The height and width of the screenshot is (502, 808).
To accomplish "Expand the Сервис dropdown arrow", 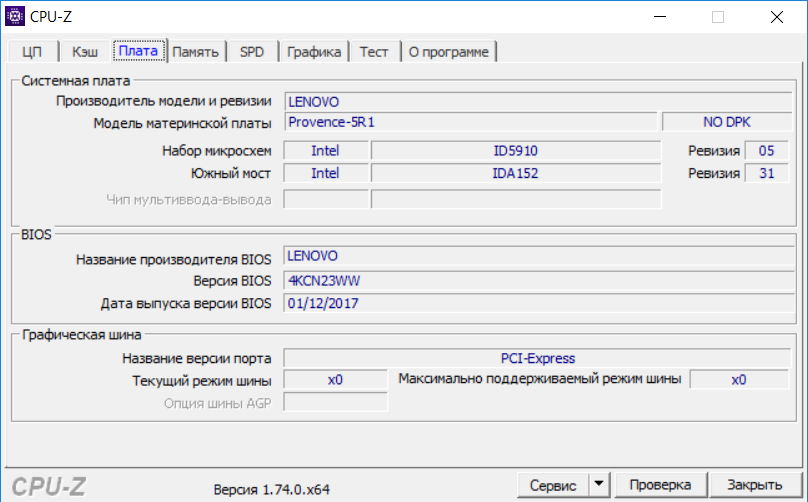I will (599, 484).
